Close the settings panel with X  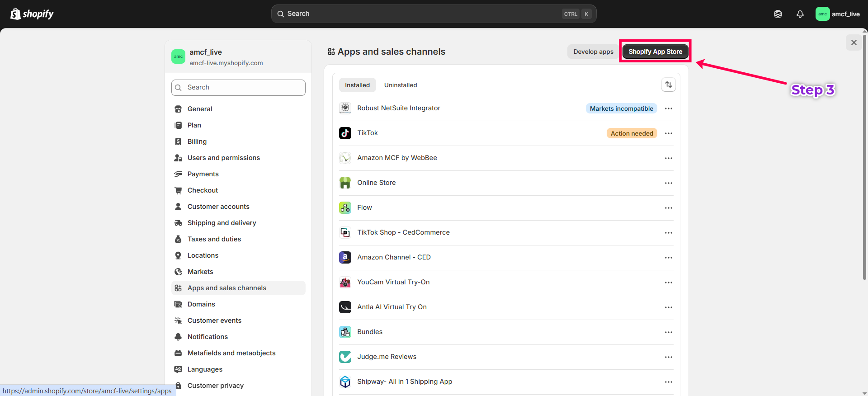(854, 42)
